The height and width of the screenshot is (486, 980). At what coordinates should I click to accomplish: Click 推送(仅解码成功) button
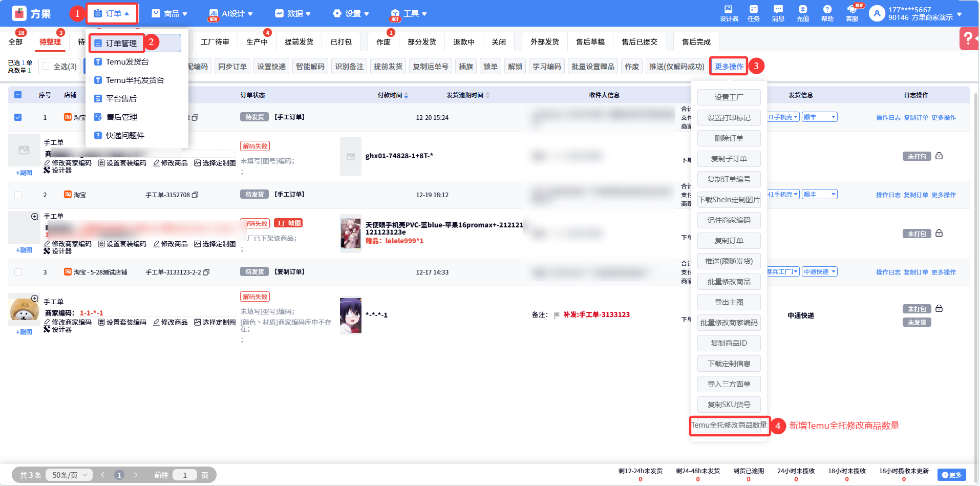pos(677,67)
